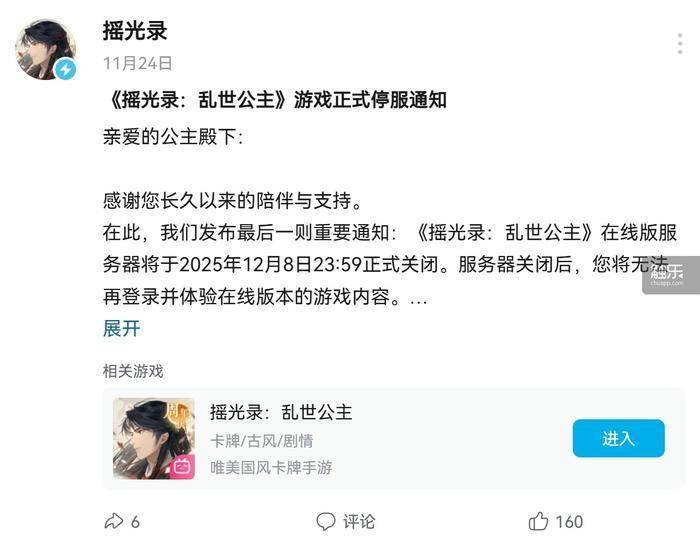700x551 pixels.
Task: Click the 160 likes count
Action: tap(569, 522)
